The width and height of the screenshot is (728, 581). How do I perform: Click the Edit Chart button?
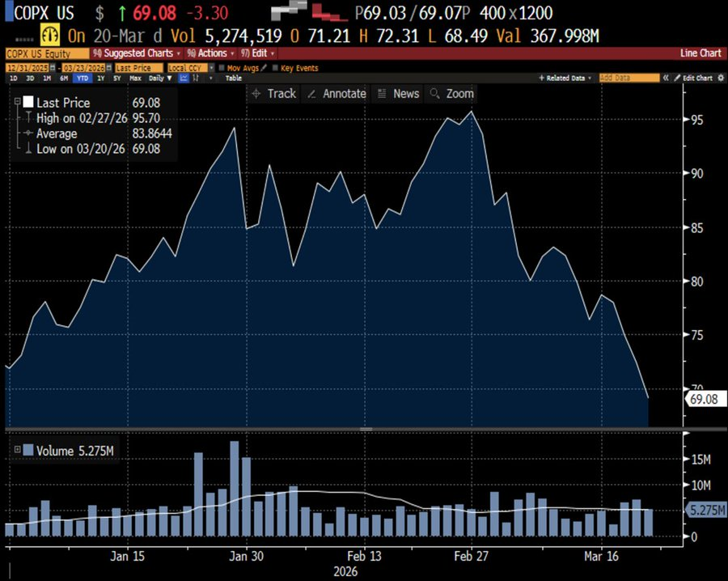[693, 78]
